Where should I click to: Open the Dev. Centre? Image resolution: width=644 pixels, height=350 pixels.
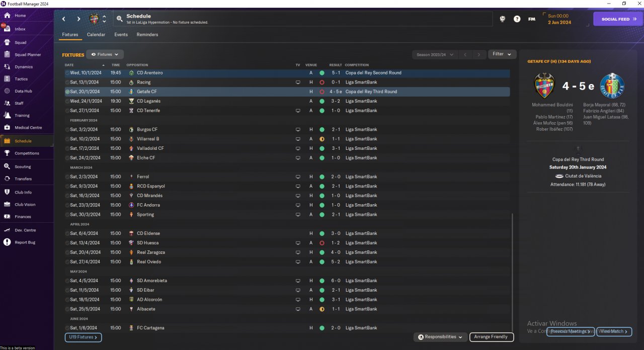click(x=25, y=230)
